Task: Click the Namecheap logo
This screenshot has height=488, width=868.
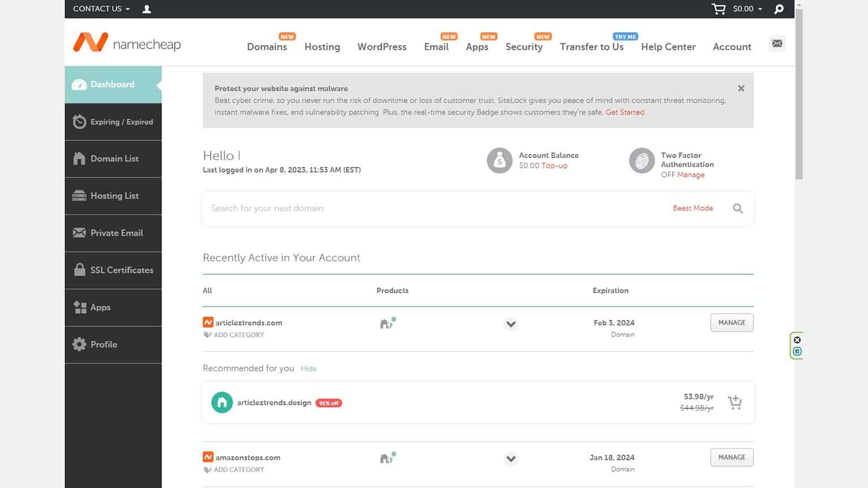Action: point(127,43)
